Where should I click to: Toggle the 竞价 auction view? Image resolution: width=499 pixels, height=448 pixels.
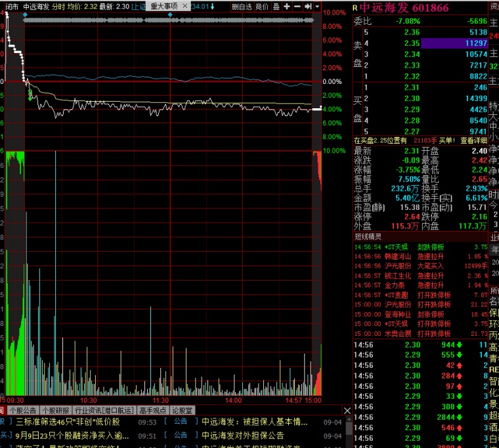click(262, 7)
